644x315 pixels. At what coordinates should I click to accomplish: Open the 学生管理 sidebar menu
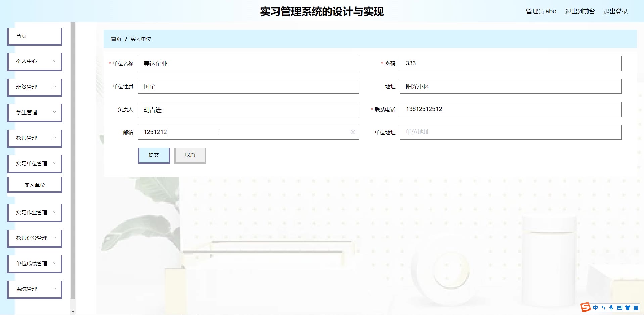point(35,113)
